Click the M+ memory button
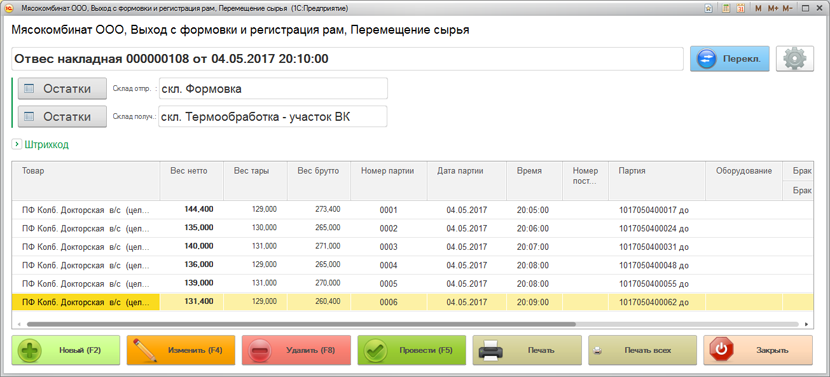 coord(773,8)
